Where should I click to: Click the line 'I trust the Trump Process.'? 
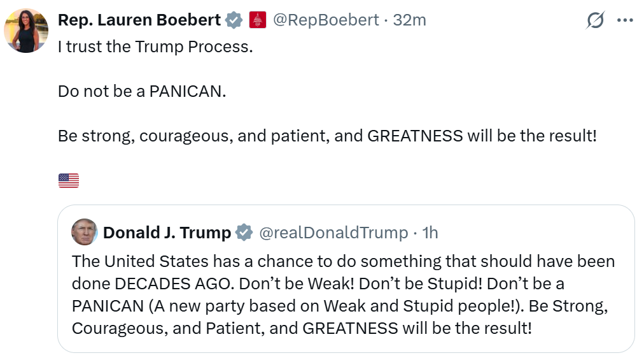click(155, 48)
